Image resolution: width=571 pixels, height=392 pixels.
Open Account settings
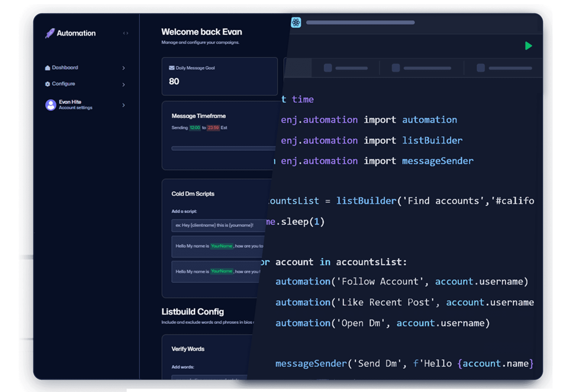(x=76, y=107)
